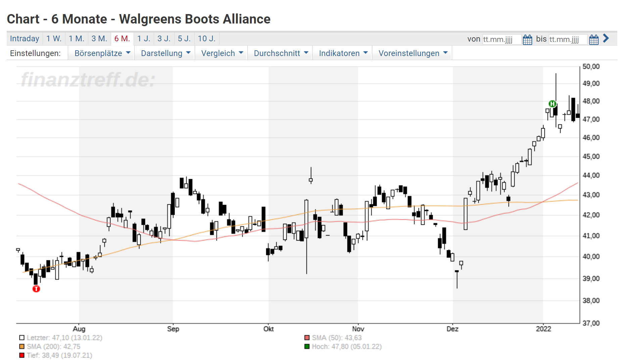Viewport: 621px width, 364px height.
Task: Focus the 'bis' end date field
Action: pyautogui.click(x=568, y=40)
